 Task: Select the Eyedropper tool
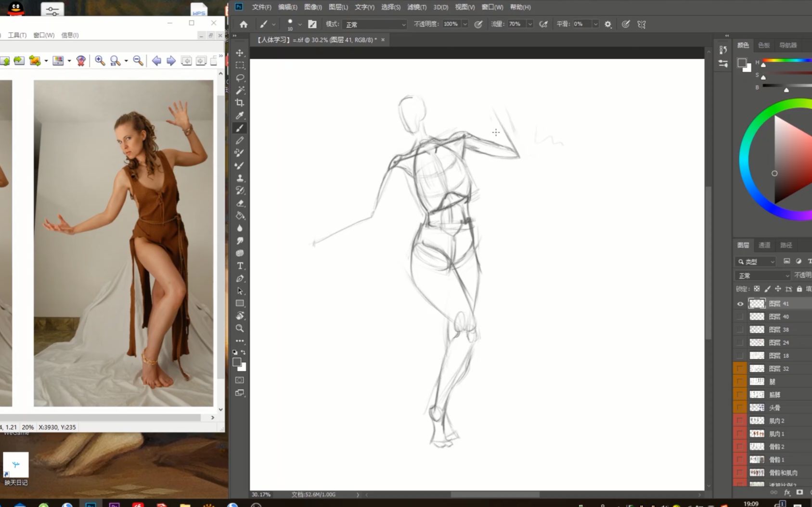240,115
